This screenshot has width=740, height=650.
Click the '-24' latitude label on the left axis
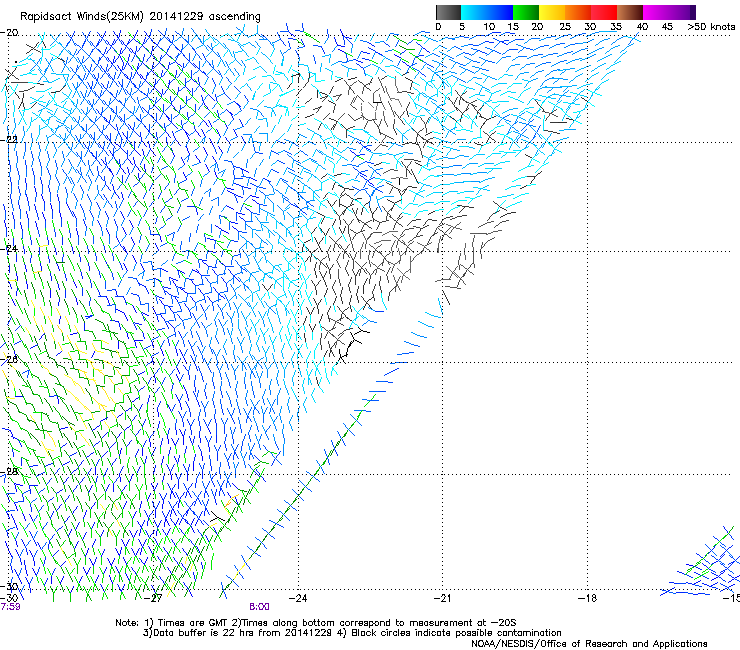coord(9,249)
